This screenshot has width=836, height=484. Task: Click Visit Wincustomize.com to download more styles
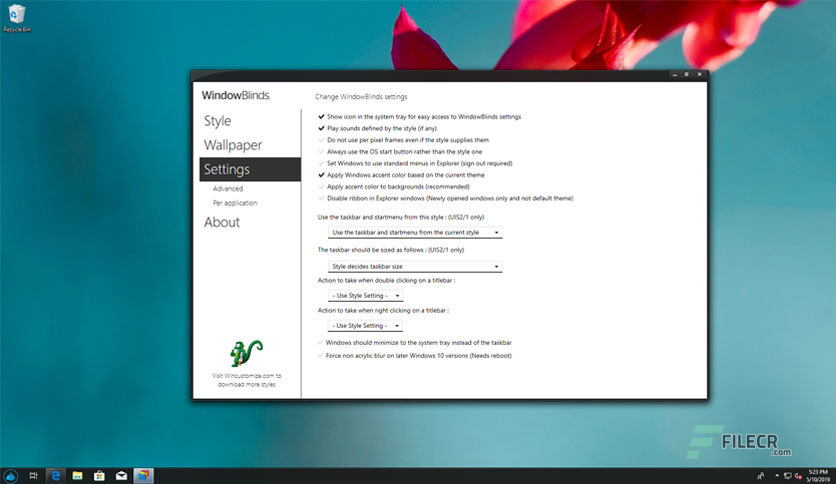pos(246,380)
